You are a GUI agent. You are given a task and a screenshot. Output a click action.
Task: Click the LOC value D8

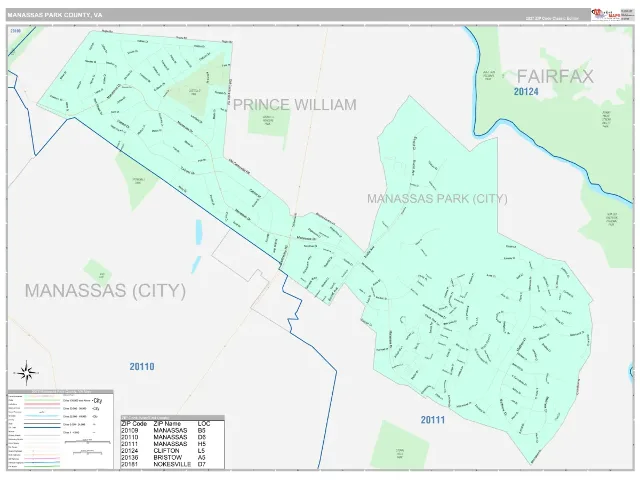point(202,437)
